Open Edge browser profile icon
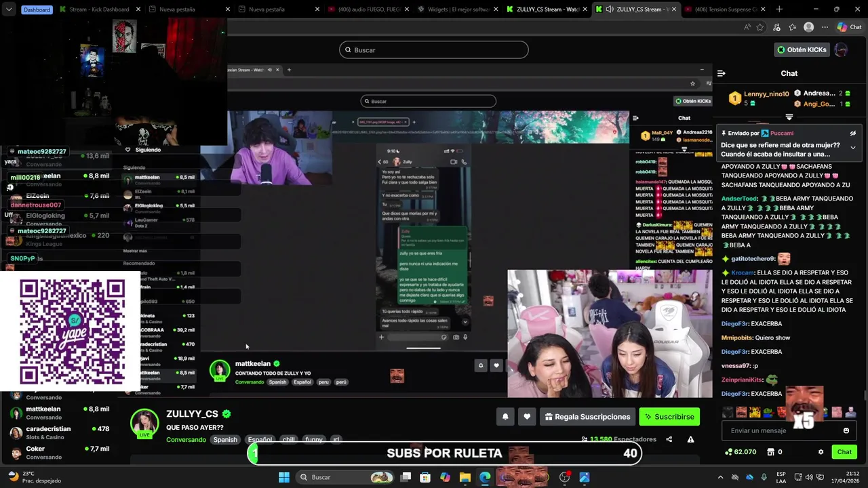This screenshot has height=488, width=868. [808, 27]
